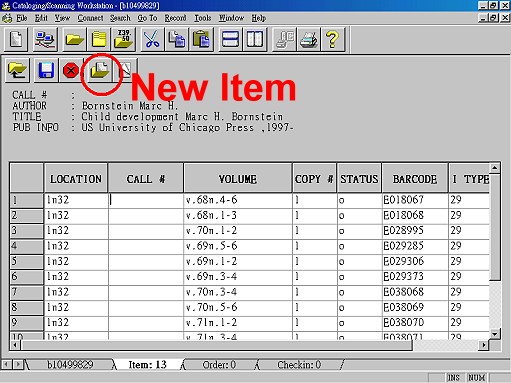This screenshot has height=383, width=511.
Task: Switch to the Order: 0 tab
Action: (219, 365)
